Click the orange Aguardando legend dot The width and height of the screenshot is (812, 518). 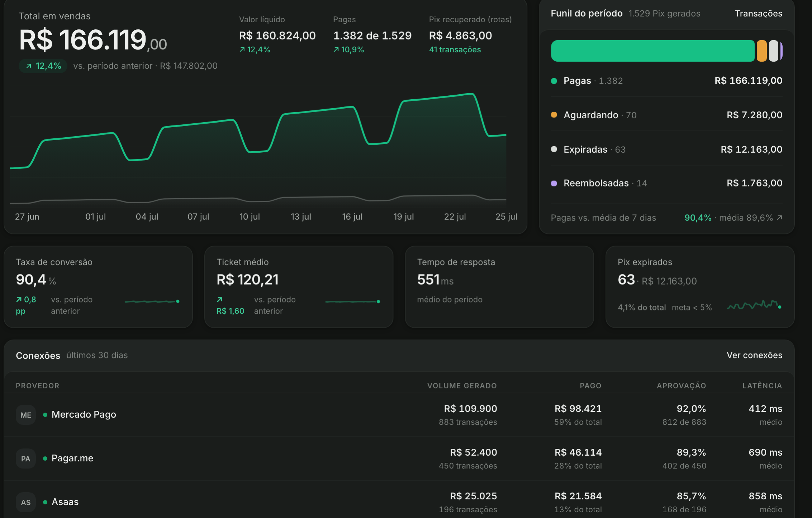tap(554, 115)
